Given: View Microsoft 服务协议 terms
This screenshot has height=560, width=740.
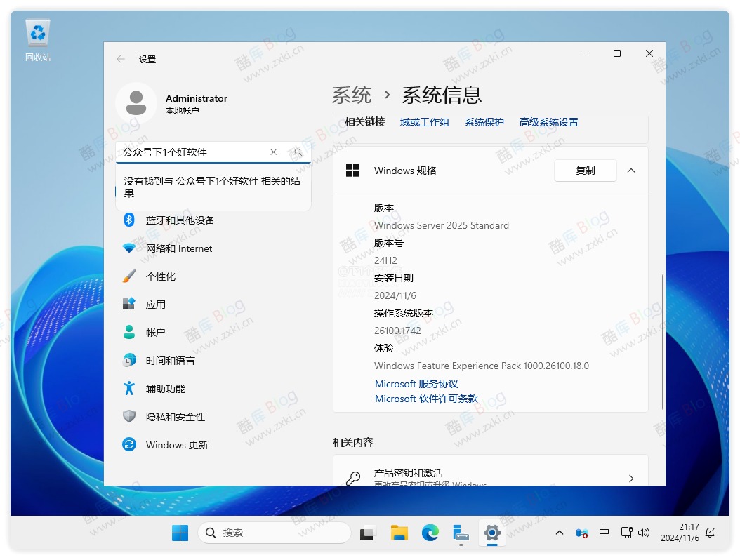Looking at the screenshot, I should click(414, 384).
